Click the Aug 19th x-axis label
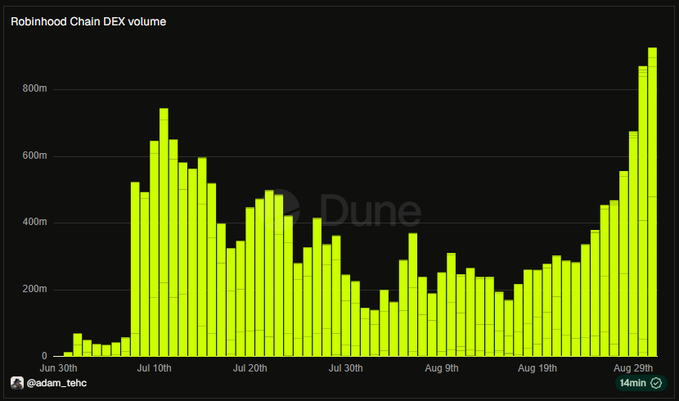679x401 pixels. (x=537, y=369)
